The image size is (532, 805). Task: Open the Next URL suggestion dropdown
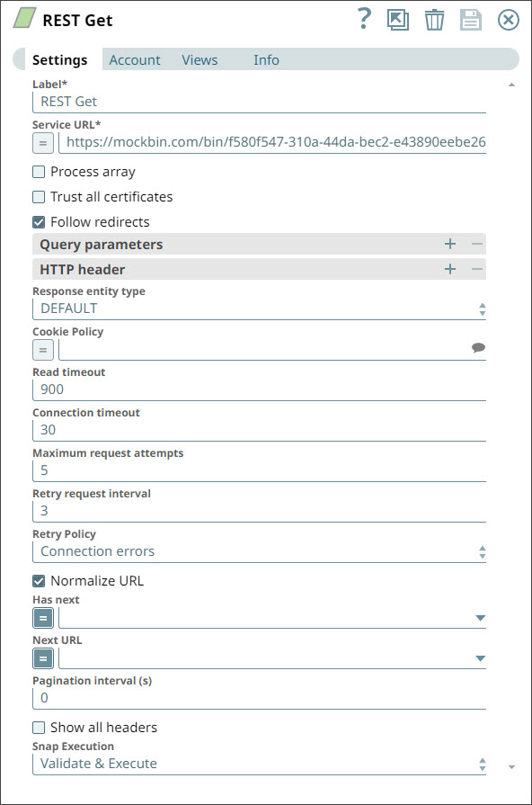tap(480, 657)
